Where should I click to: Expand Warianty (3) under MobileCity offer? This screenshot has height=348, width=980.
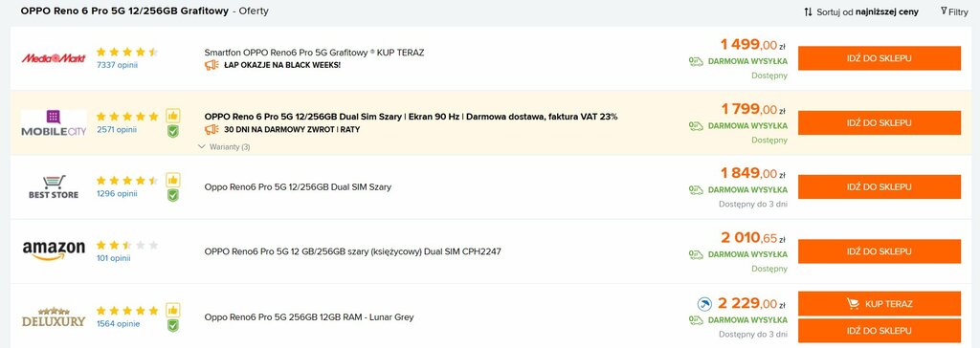tap(224, 147)
